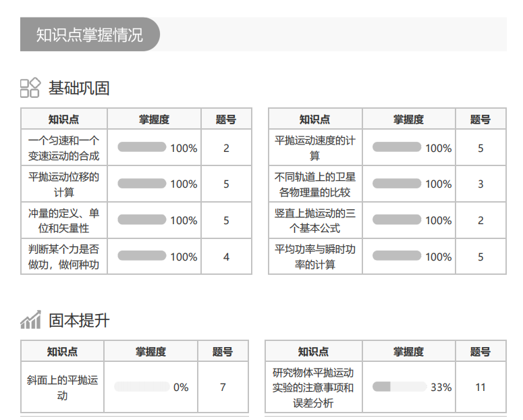Open knowledge point 不同轨道上的卫星各物理量的比较
Image resolution: width=523 pixels, height=420 pixels.
coord(315,184)
